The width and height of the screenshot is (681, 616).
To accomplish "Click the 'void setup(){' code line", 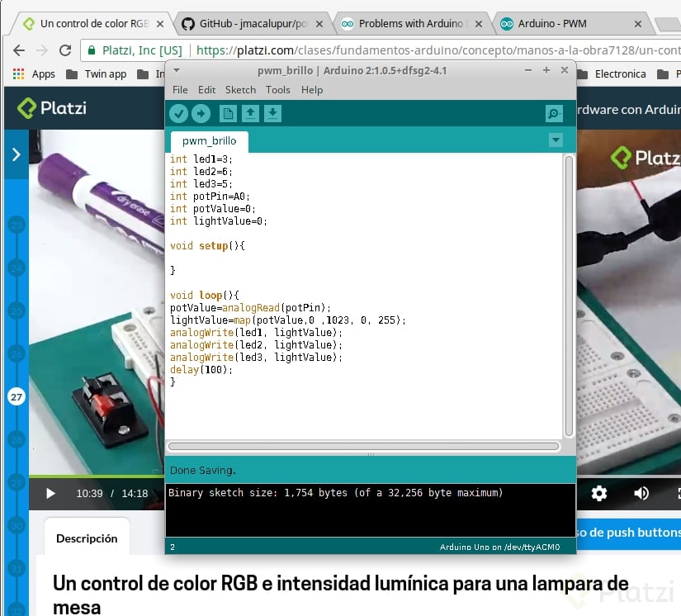I will point(207,246).
